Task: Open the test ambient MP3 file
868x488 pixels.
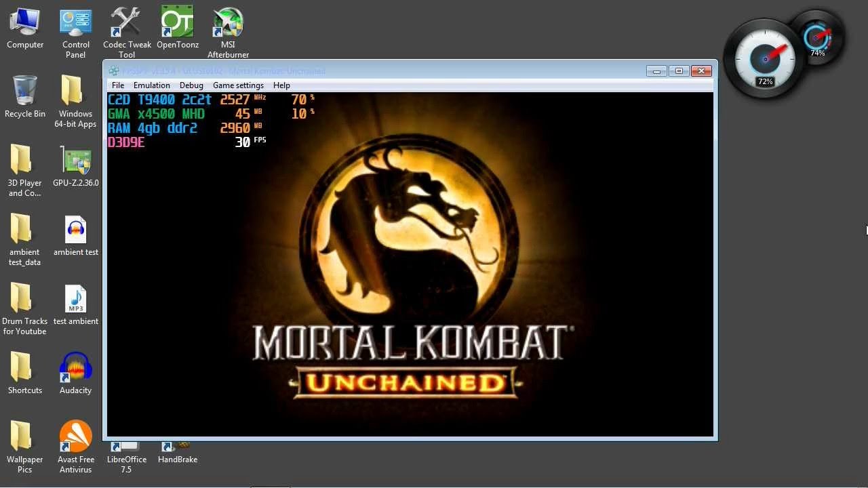Action: point(76,304)
